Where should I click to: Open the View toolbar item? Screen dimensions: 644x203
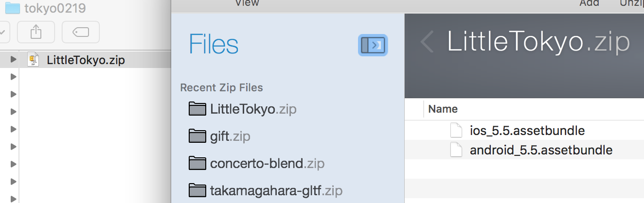[x=247, y=3]
